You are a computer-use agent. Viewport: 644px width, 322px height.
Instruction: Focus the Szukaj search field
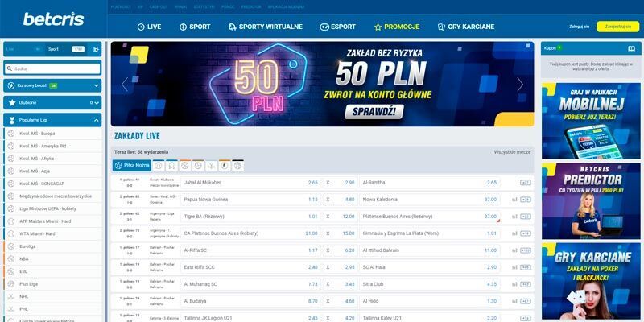point(52,68)
